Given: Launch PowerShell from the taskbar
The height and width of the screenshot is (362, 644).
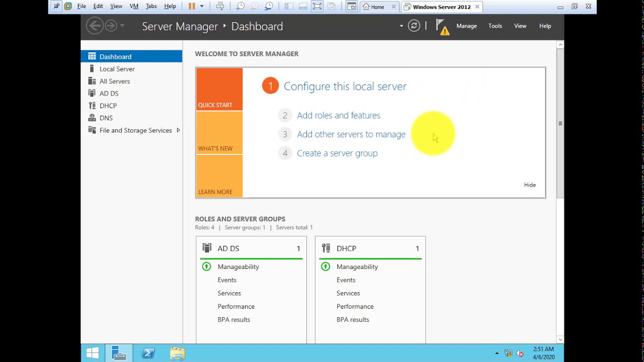Looking at the screenshot, I should pyautogui.click(x=148, y=353).
